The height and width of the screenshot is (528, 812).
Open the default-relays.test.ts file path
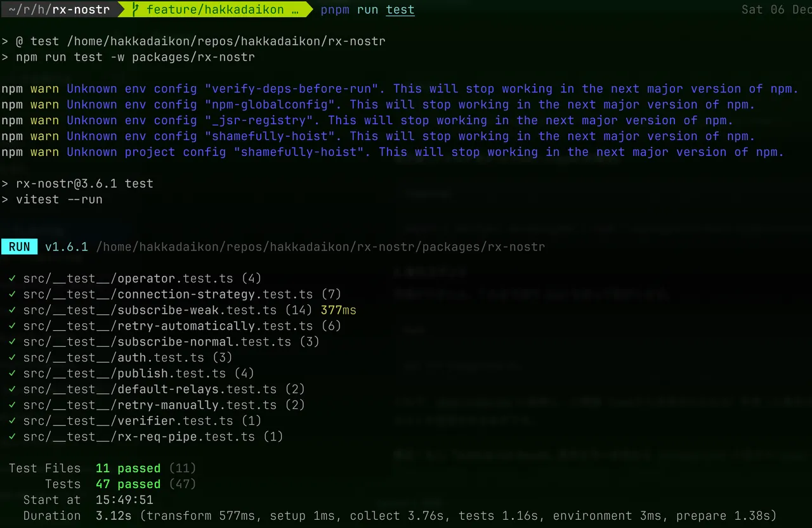coord(150,389)
